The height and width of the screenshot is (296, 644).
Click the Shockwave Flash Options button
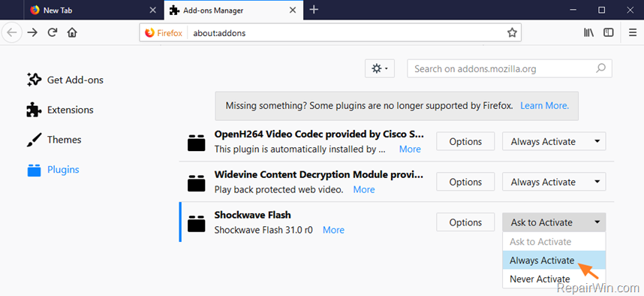(465, 222)
